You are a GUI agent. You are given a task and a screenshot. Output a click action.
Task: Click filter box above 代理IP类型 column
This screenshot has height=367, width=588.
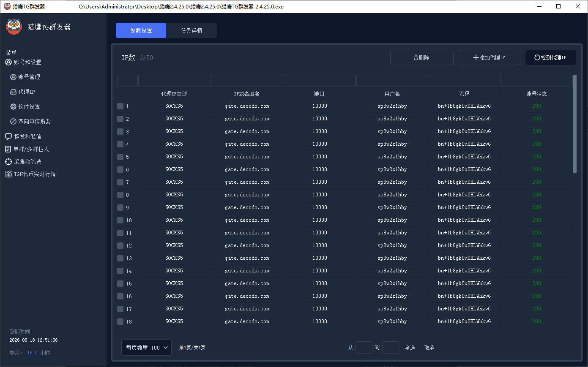[x=174, y=81]
